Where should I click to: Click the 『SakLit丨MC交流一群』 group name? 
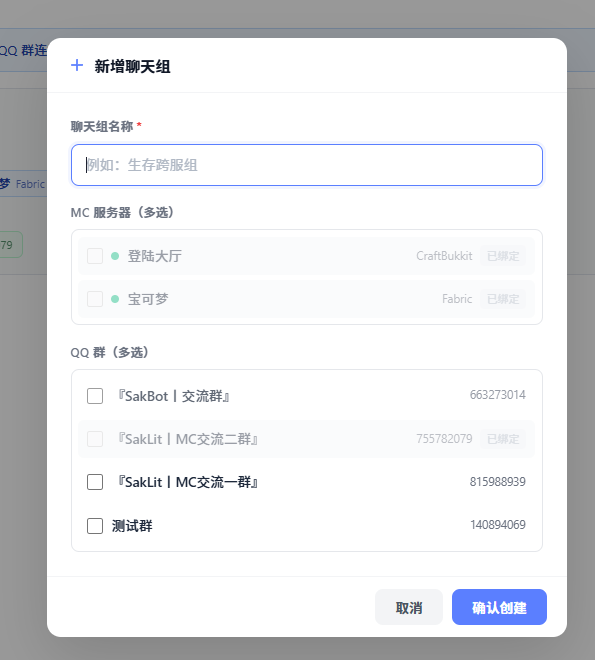(x=186, y=482)
